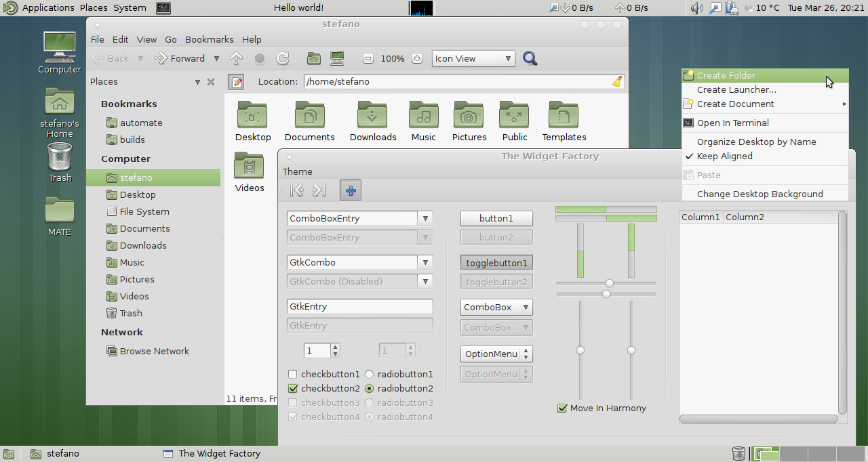Start a search with the magnifying glass

[x=530, y=58]
